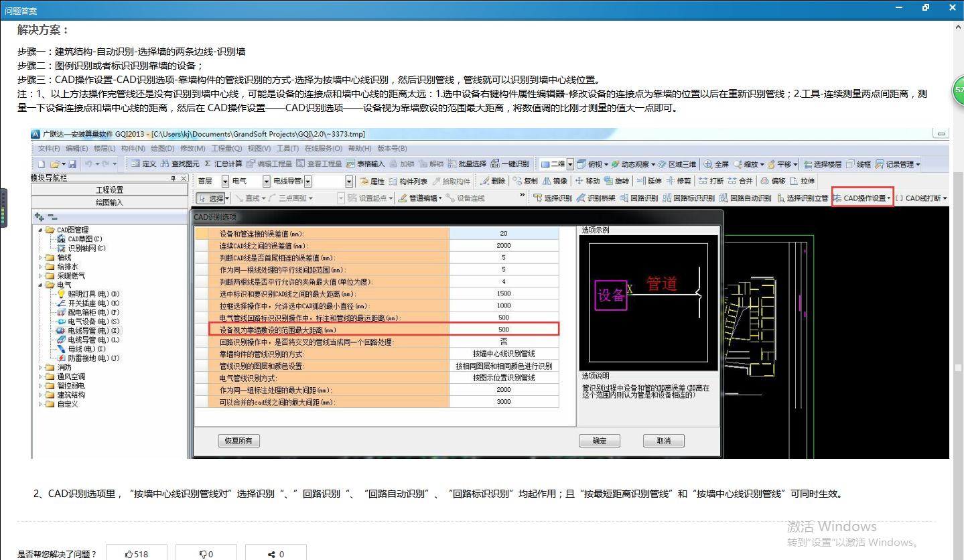Click the 定义 (Define) toolbar icon

click(x=143, y=164)
